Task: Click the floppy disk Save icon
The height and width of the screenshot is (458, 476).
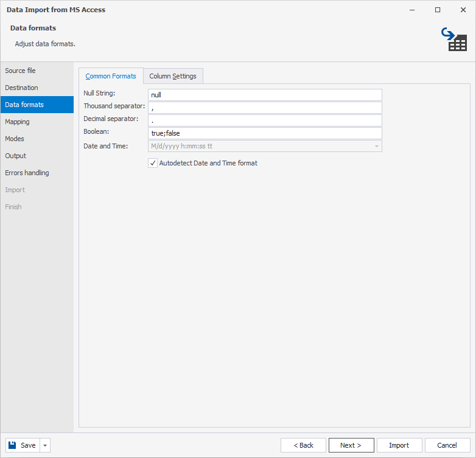Action: [x=12, y=445]
